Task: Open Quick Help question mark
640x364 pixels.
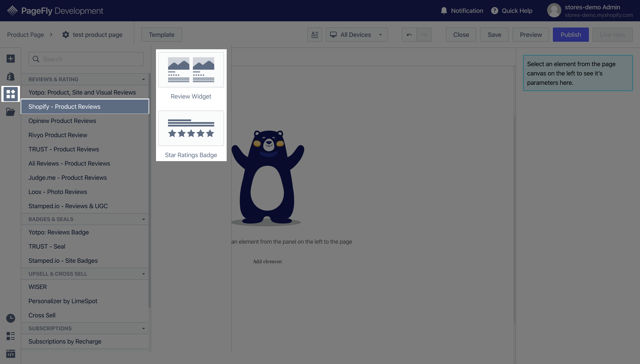Action: pyautogui.click(x=494, y=10)
